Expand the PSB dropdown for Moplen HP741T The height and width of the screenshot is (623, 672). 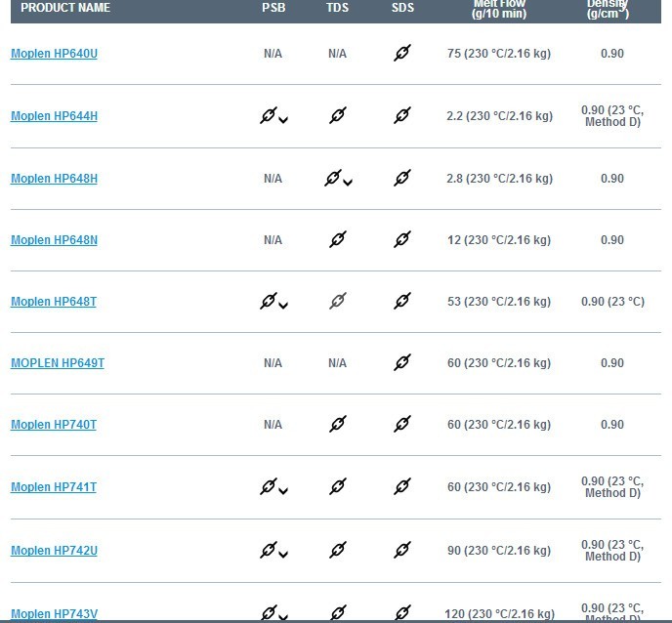pos(283,491)
